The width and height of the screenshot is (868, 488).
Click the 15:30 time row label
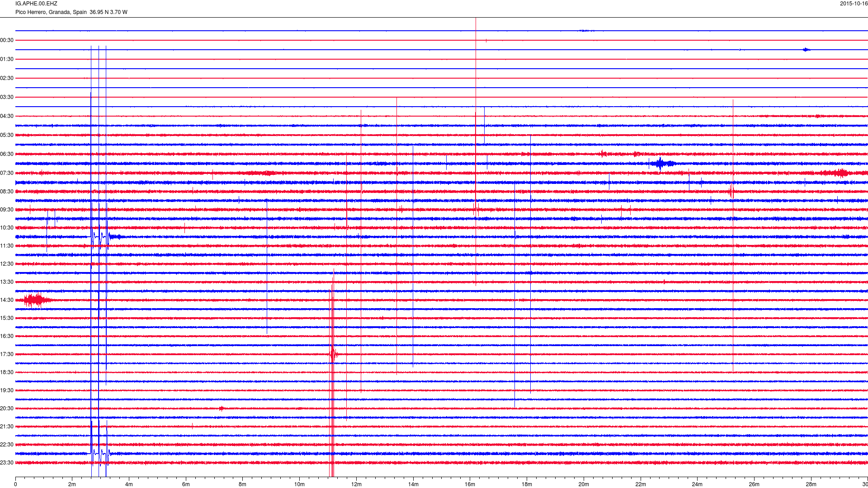pyautogui.click(x=7, y=318)
